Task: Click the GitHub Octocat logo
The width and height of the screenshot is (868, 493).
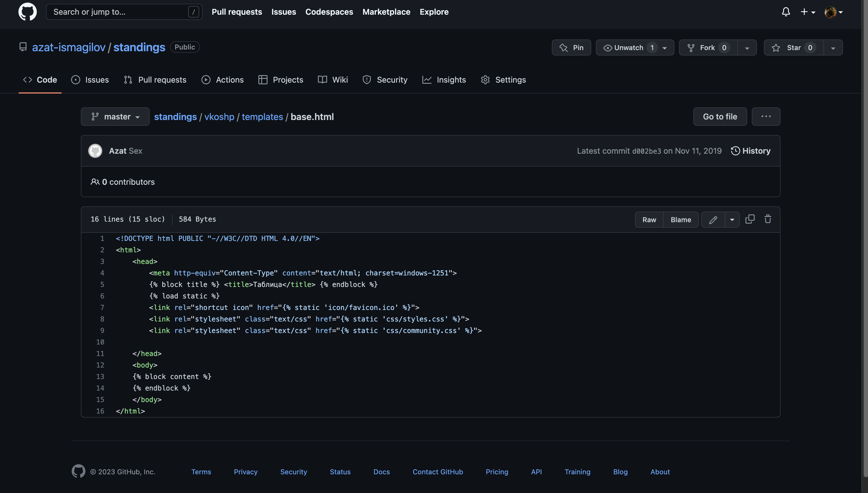Action: [x=27, y=12]
